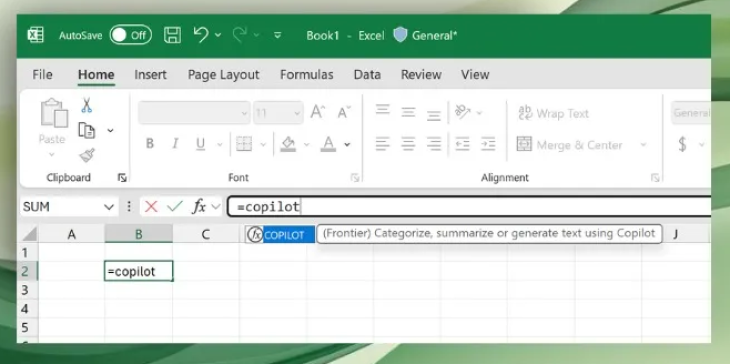Image resolution: width=730 pixels, height=364 pixels.
Task: Open Customize Quick Access Toolbar menu
Action: pyautogui.click(x=277, y=35)
